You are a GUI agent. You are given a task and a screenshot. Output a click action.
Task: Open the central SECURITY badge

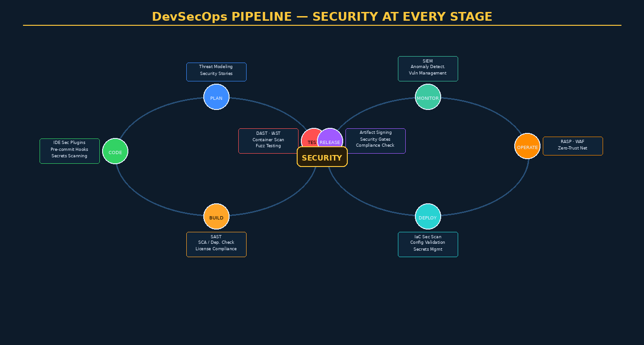click(322, 157)
